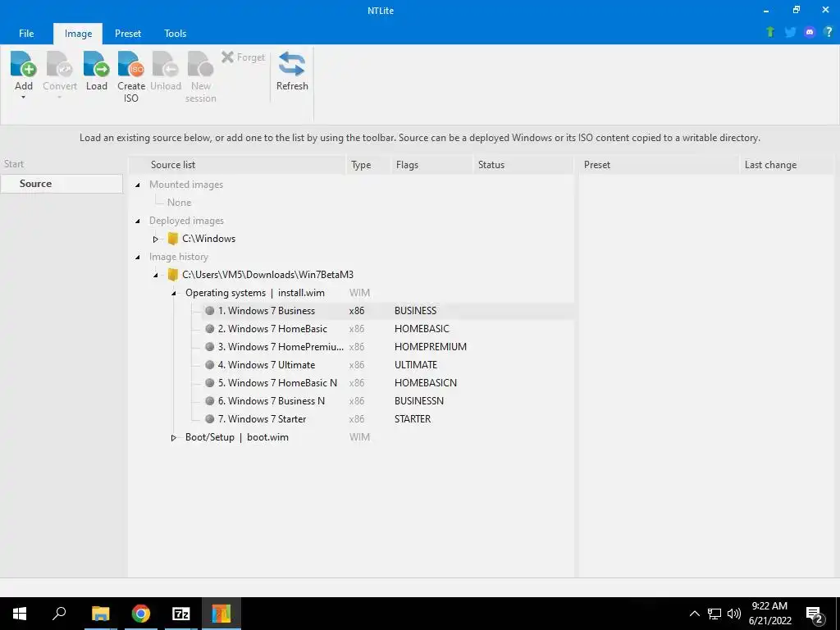Click the Win7BetaM3 folder icon
This screenshot has width=840, height=630.
click(x=172, y=274)
